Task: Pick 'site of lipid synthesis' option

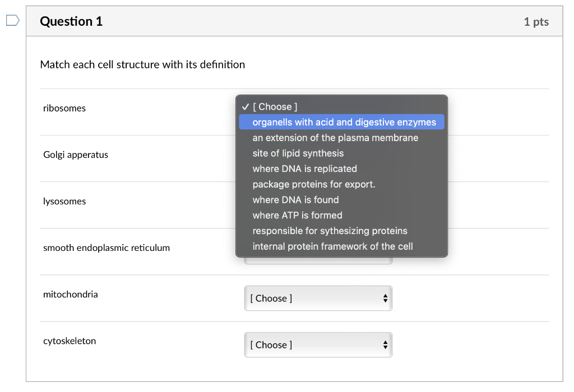Action: (x=298, y=153)
